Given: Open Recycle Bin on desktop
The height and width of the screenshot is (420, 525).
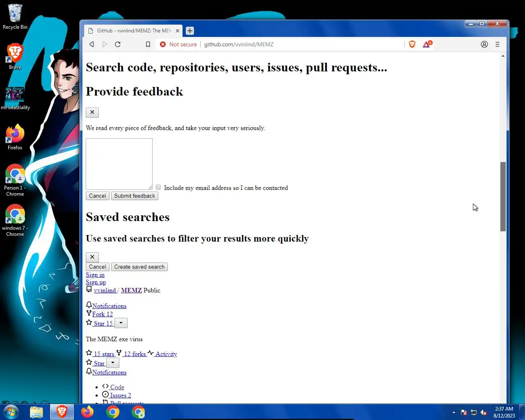Looking at the screenshot, I should click(x=15, y=17).
